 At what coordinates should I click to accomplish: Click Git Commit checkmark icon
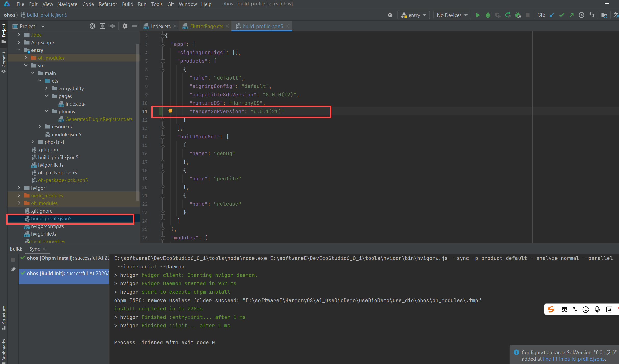click(x=562, y=15)
